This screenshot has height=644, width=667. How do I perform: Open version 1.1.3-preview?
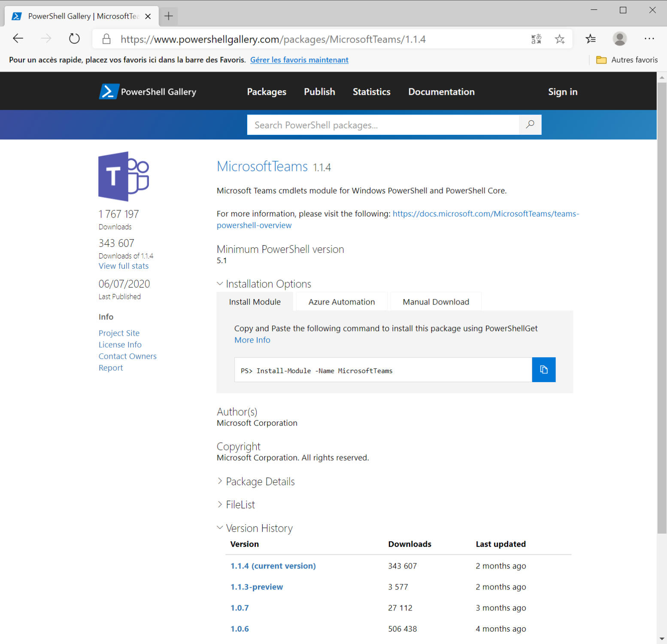coord(257,587)
